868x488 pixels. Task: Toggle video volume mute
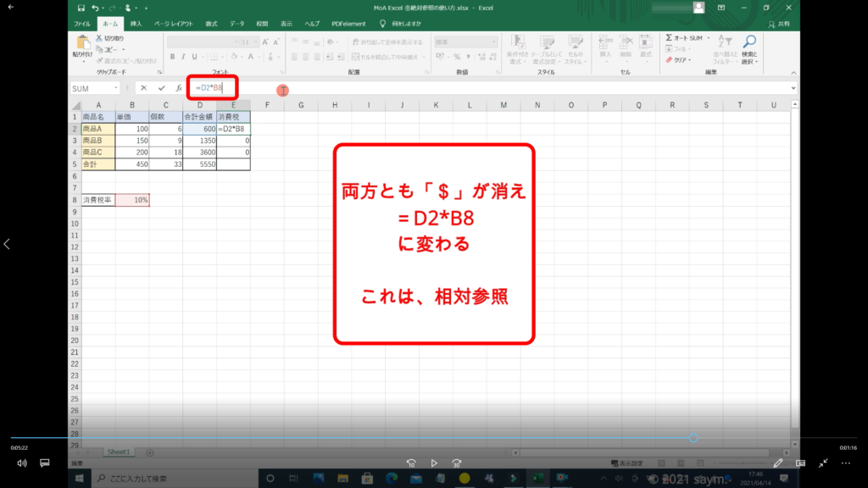pos(22,463)
